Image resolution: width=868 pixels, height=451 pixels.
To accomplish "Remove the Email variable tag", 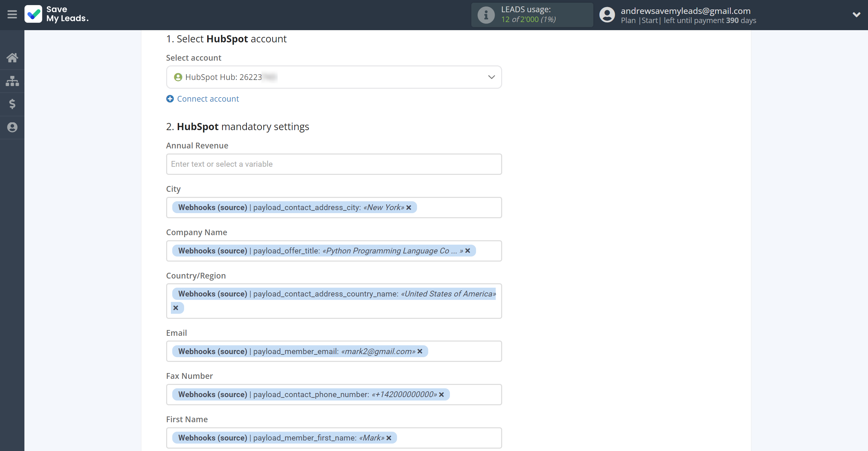I will tap(420, 351).
